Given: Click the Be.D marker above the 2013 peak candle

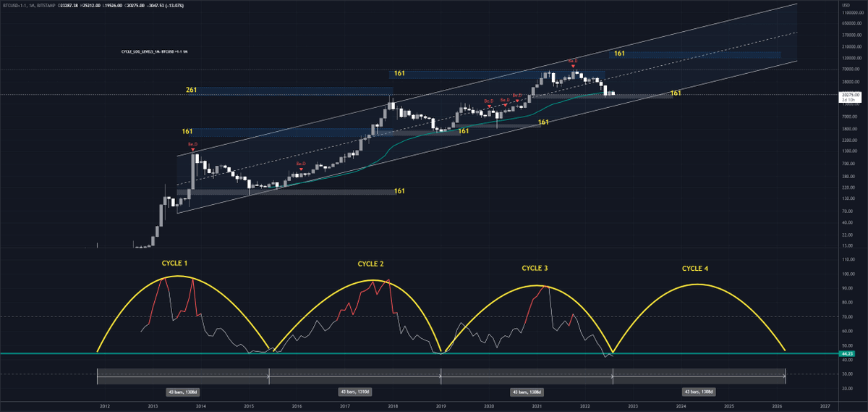Looking at the screenshot, I should (x=192, y=145).
